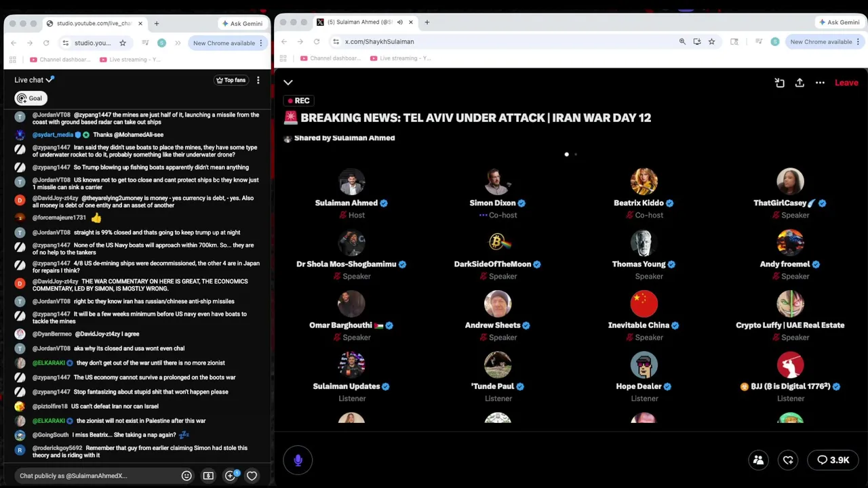Bookmark the studio.youtube.com page star

tap(123, 43)
